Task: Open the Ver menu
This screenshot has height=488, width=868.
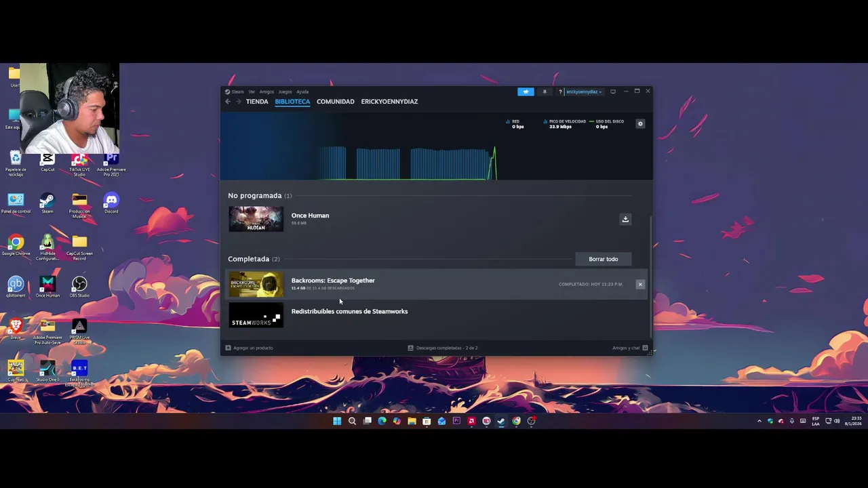Action: [252, 91]
